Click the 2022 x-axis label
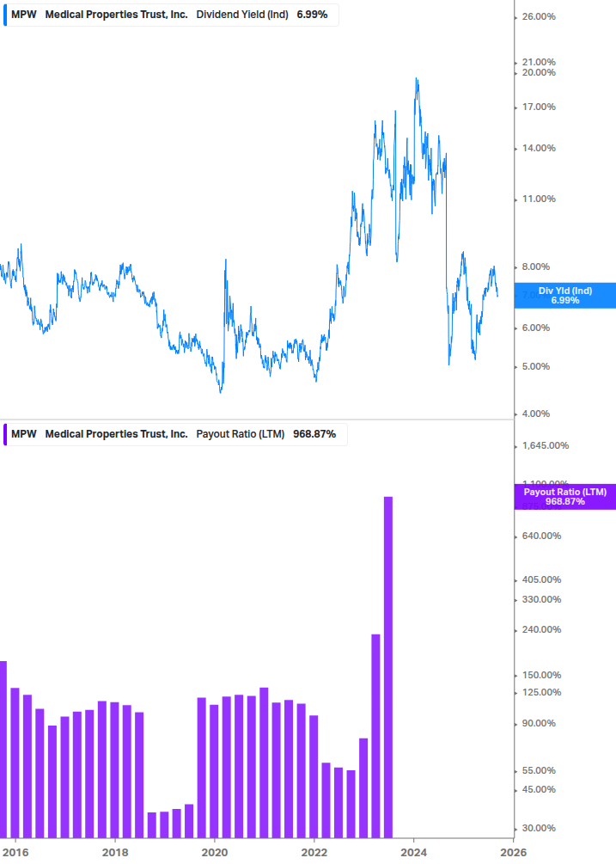Viewport: 616px width, 864px height. pyautogui.click(x=314, y=853)
